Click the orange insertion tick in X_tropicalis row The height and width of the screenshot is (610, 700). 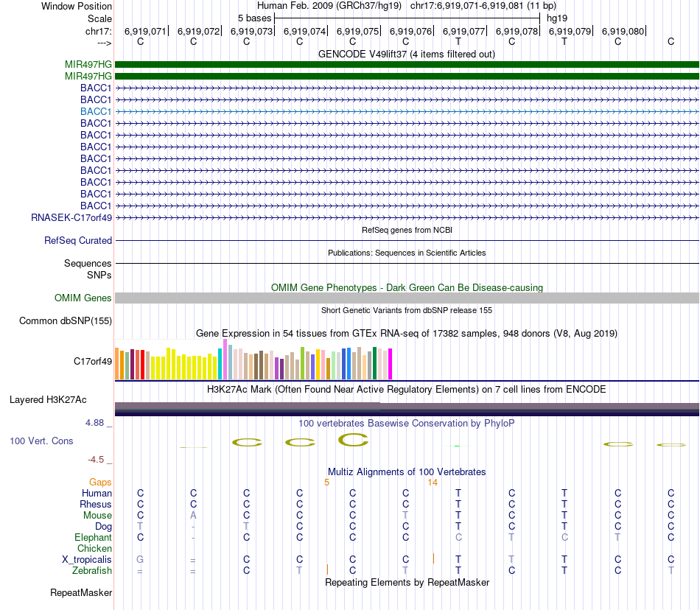pos(433,558)
